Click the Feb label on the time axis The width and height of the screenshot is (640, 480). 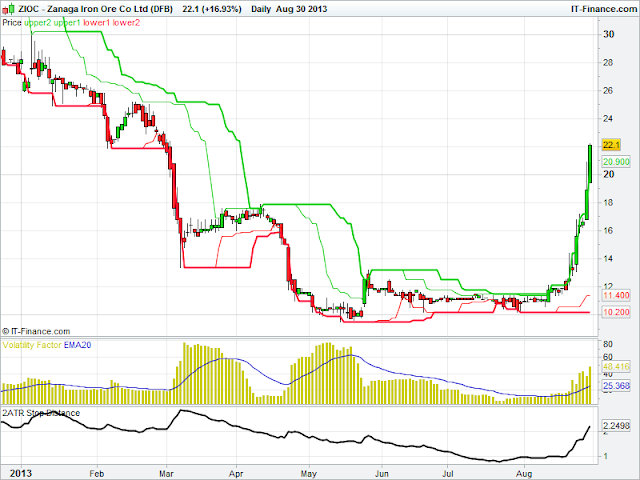click(97, 474)
